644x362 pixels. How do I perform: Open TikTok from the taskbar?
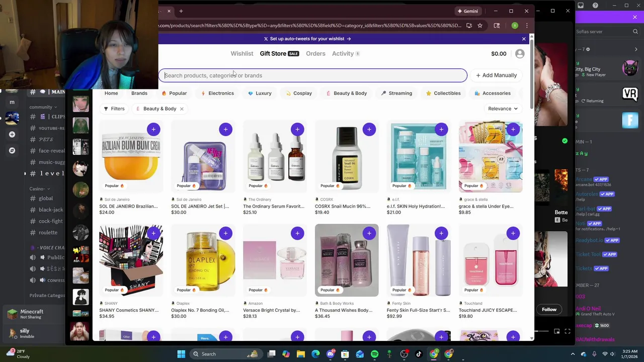coord(419,354)
